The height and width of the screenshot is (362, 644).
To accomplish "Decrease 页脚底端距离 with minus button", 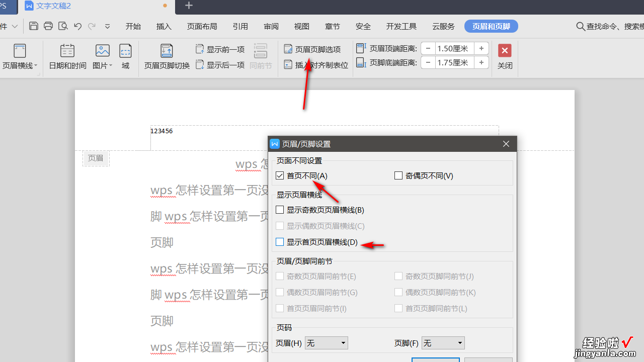I will 428,62.
